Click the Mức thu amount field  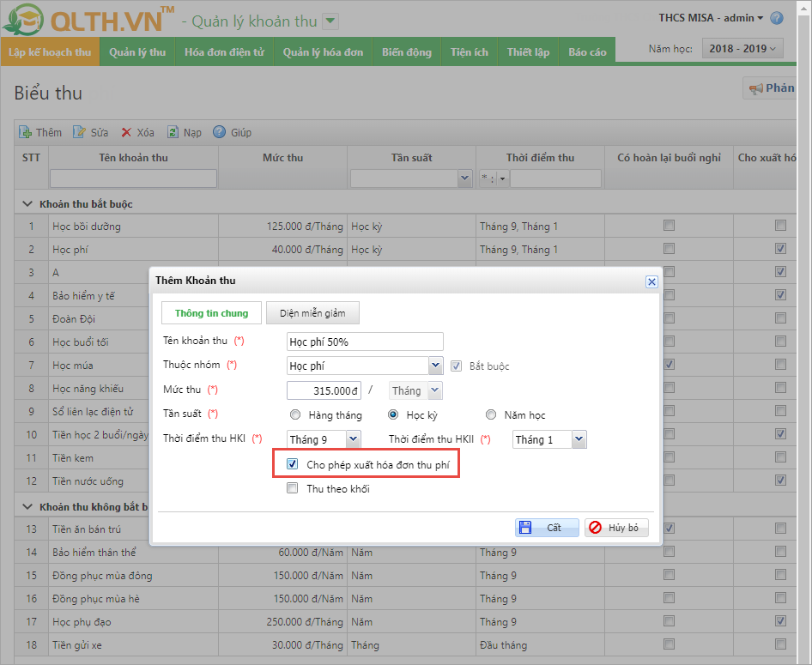(324, 390)
